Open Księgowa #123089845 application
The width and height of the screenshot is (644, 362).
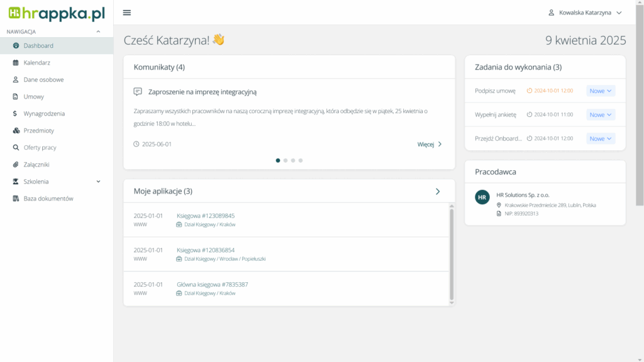[206, 216]
